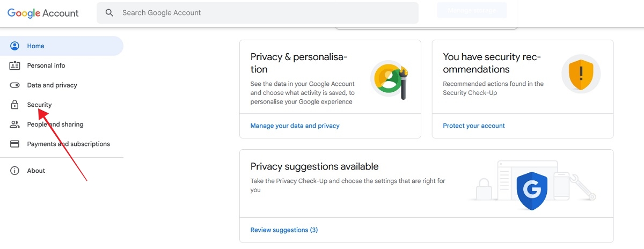The image size is (644, 249).
Task: Click the orange security shield warning icon
Action: pos(581,74)
